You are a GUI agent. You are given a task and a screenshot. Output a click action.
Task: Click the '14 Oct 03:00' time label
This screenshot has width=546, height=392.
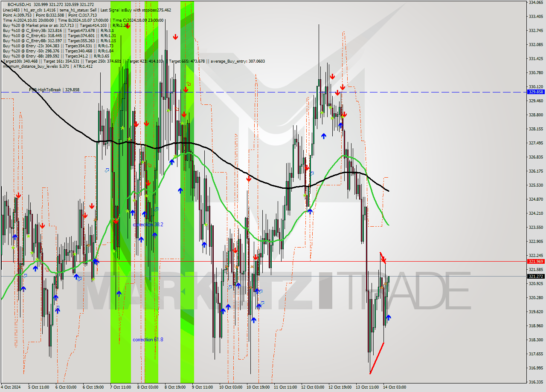click(x=394, y=387)
